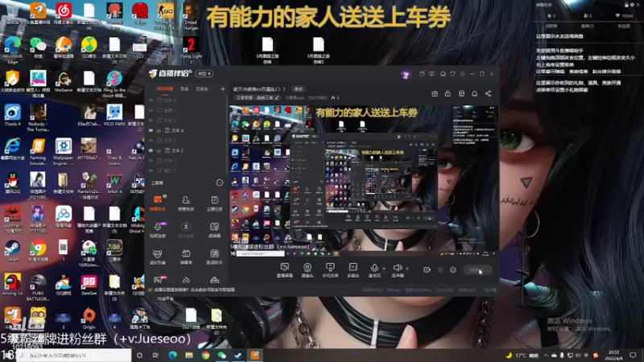The width and height of the screenshot is (644, 362).
Task: Toggle visibility eye for 窗口 1 layer
Action: [151, 171]
